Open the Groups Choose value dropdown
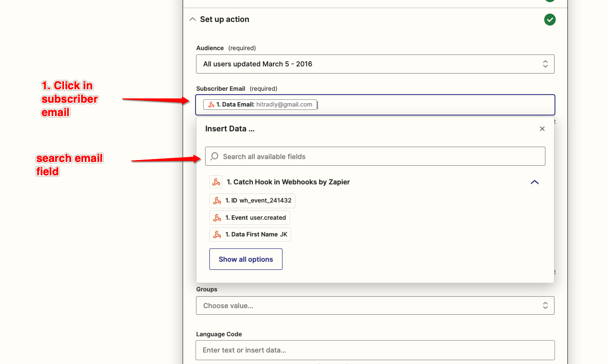 (x=375, y=306)
